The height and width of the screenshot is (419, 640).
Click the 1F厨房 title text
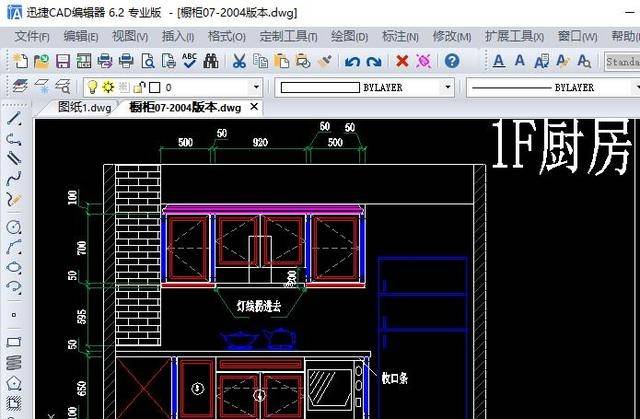coord(561,146)
